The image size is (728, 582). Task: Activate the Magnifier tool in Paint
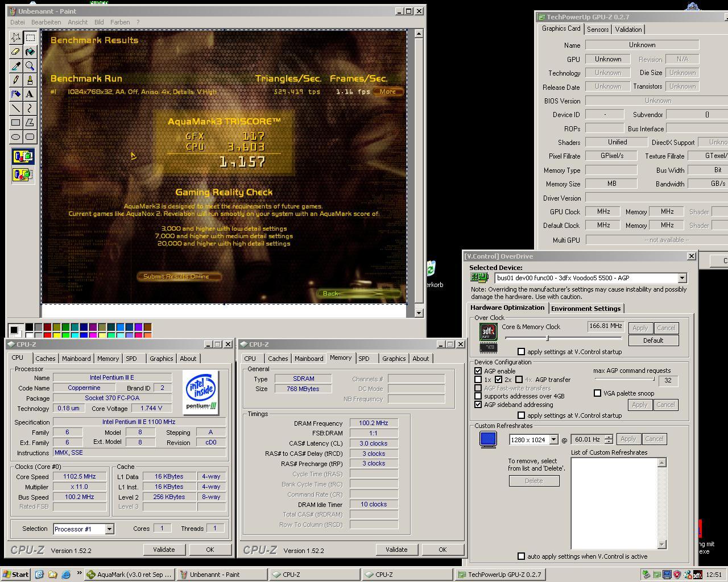(x=30, y=66)
